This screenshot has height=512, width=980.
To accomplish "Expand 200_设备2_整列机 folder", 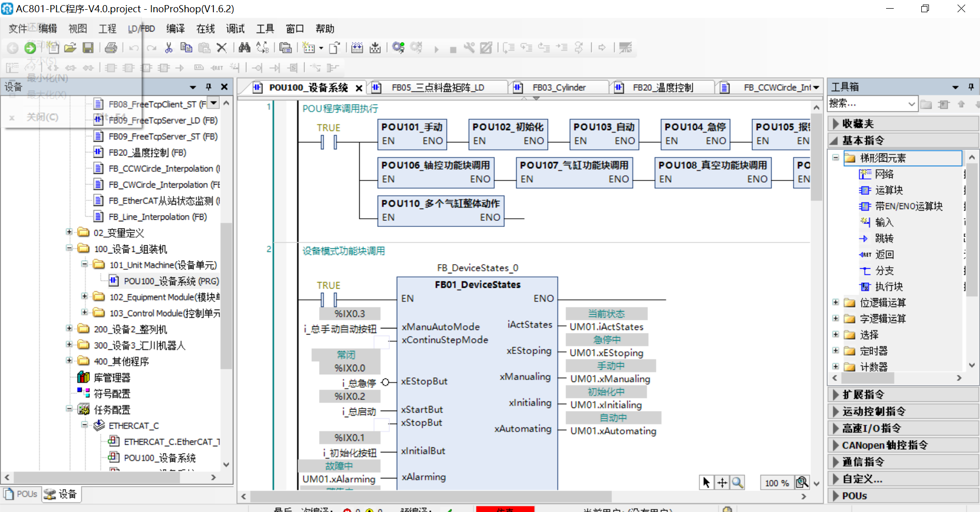I will coord(69,328).
